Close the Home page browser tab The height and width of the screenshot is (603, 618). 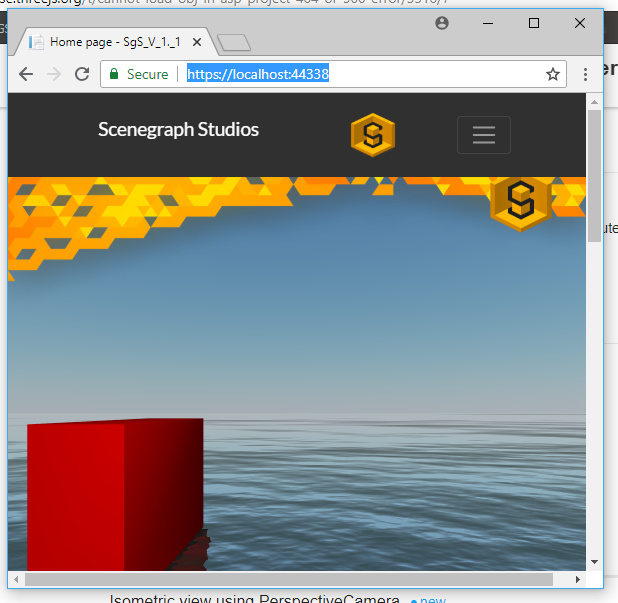(x=196, y=42)
